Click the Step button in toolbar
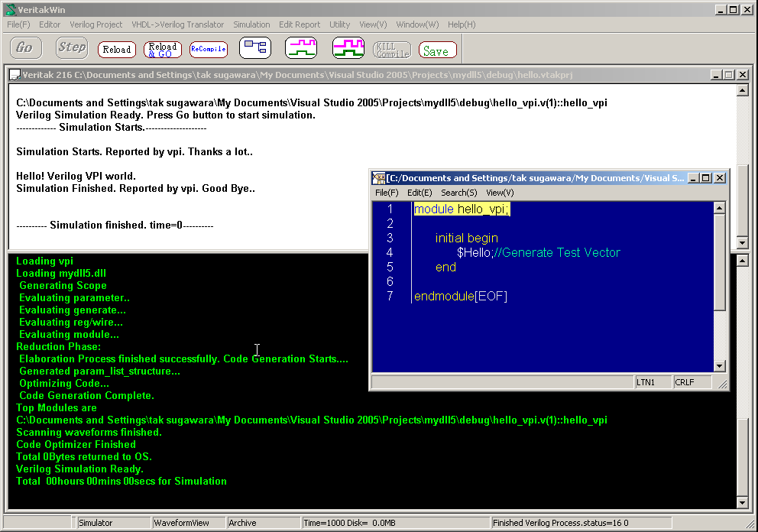Image resolution: width=758 pixels, height=532 pixels. [72, 48]
